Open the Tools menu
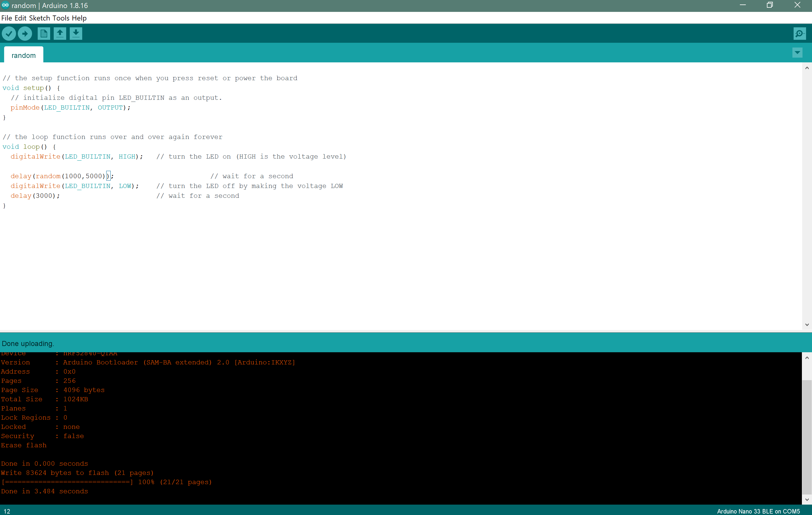The height and width of the screenshot is (515, 812). (x=61, y=18)
